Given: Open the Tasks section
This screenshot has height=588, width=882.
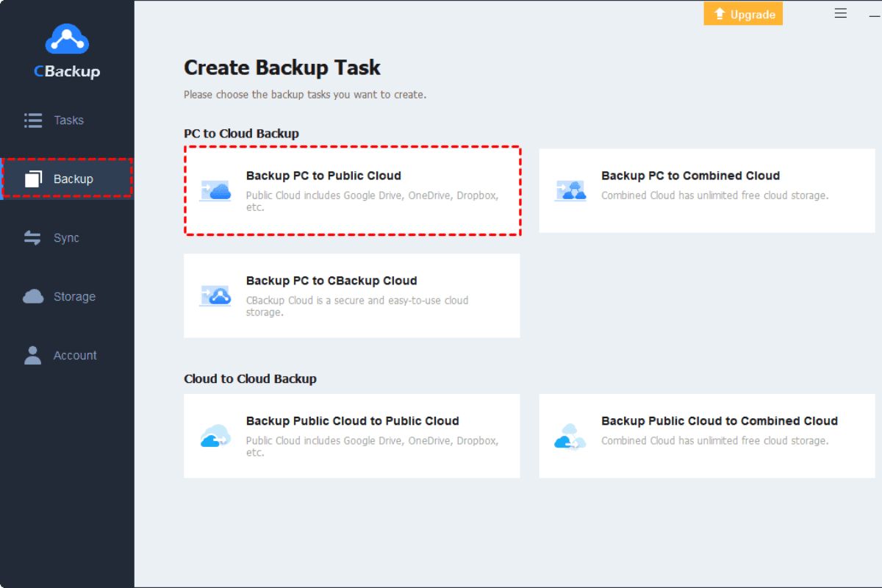Looking at the screenshot, I should (67, 120).
